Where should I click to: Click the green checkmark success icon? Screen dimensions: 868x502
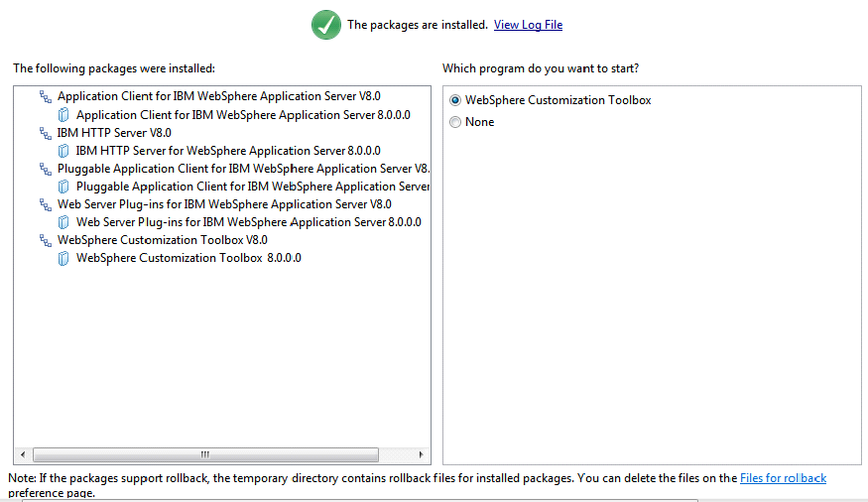coord(326,25)
